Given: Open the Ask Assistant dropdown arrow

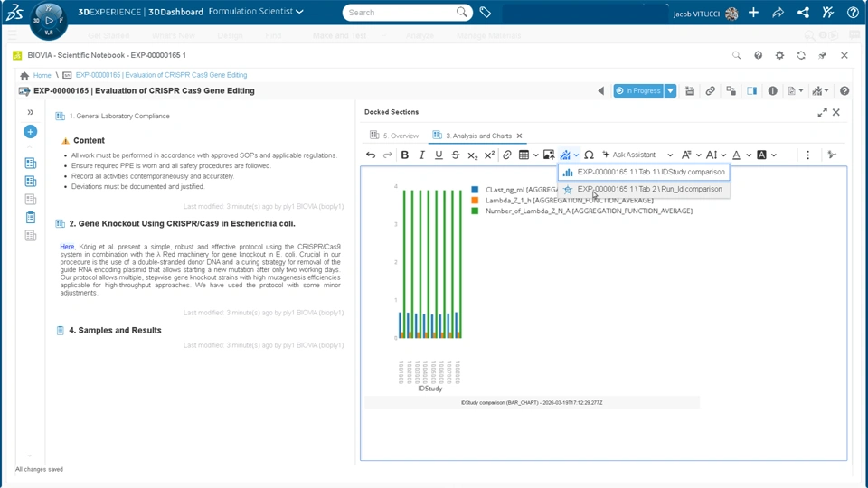Looking at the screenshot, I should point(670,155).
